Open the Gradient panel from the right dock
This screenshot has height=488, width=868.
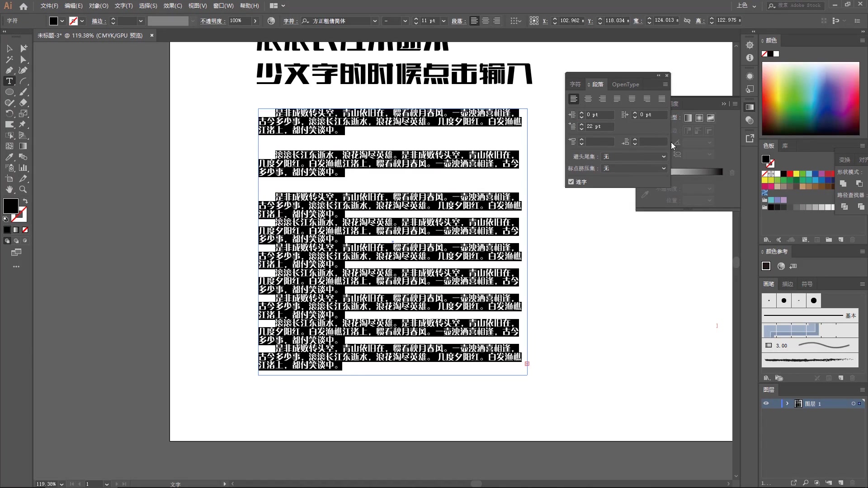[x=750, y=107]
